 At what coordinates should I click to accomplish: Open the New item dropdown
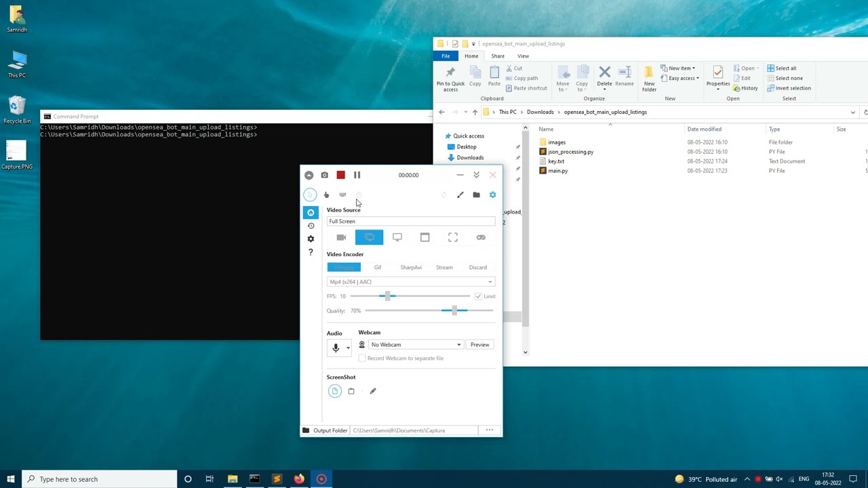(x=677, y=68)
